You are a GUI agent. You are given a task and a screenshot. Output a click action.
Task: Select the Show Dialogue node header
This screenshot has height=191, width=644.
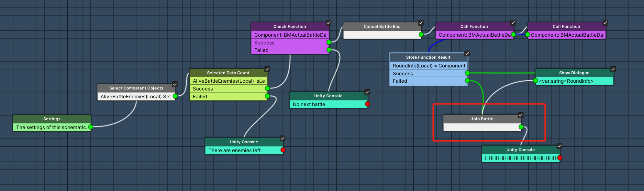[574, 73]
